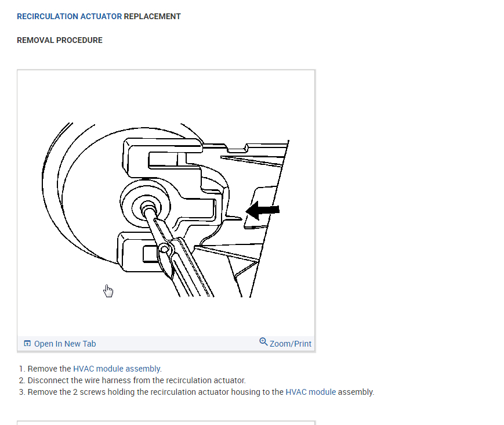
Task: Click the word REPLACEMENT in the title
Action: [153, 16]
